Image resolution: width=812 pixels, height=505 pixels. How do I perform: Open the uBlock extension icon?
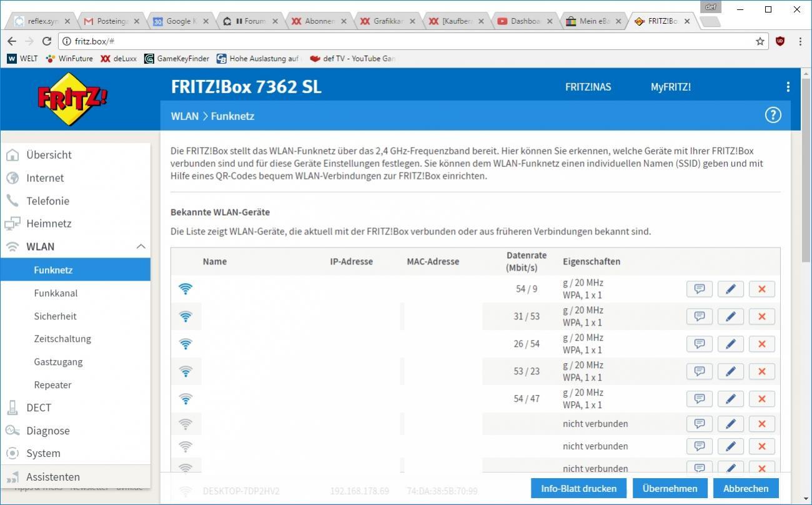click(x=780, y=41)
